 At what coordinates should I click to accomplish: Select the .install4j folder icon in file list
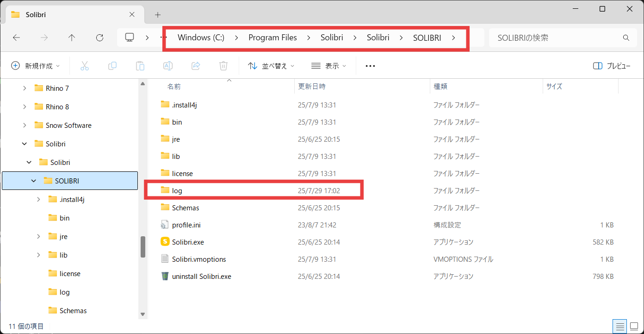click(165, 104)
